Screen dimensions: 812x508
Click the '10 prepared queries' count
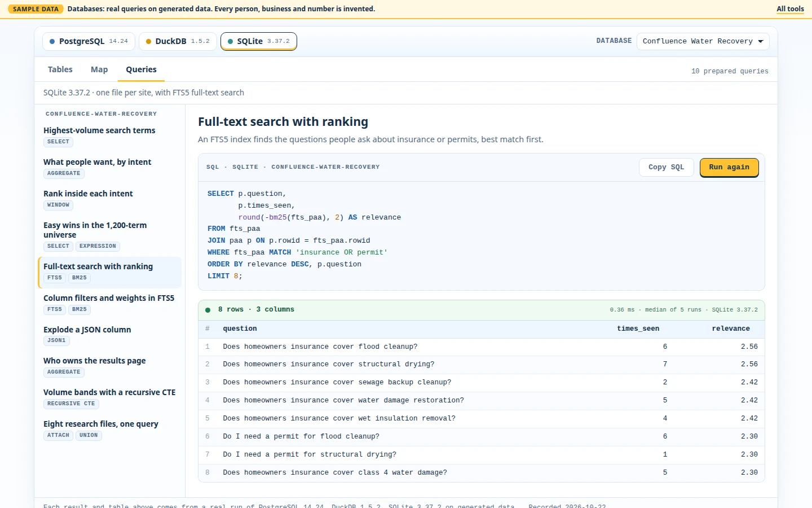730,71
